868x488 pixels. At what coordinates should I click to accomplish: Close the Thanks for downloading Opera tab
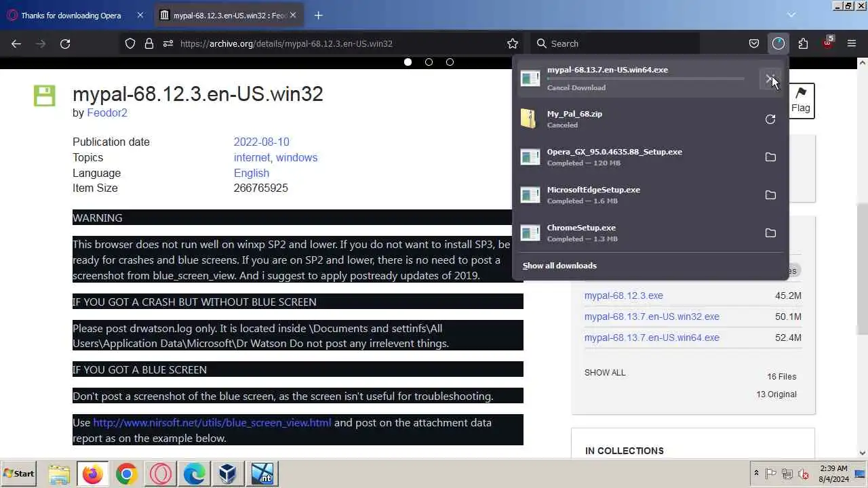pyautogui.click(x=140, y=15)
